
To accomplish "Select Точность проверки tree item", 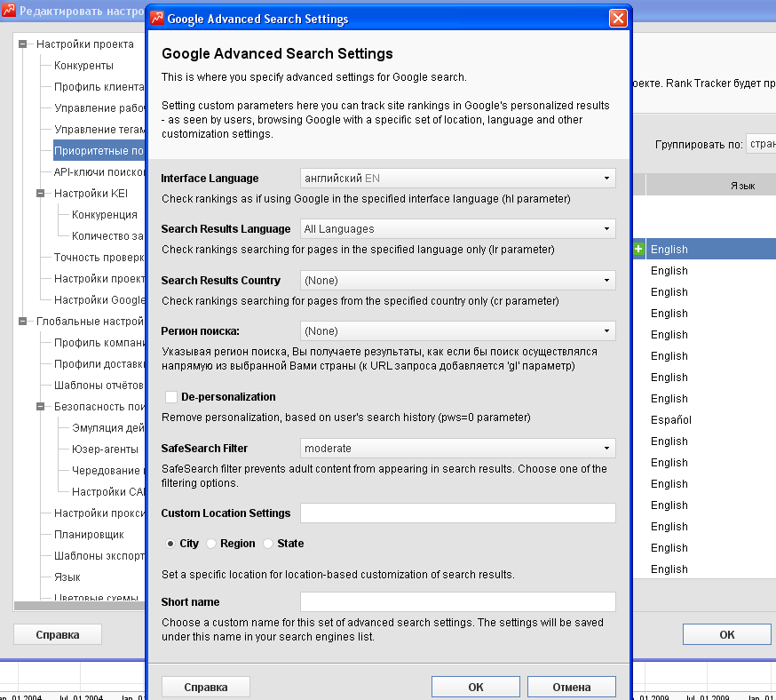I will tap(99, 257).
